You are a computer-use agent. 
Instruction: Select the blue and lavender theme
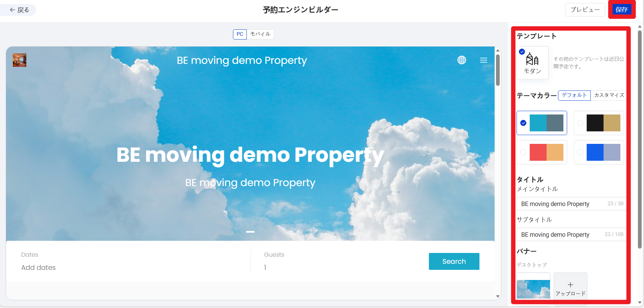click(x=599, y=152)
